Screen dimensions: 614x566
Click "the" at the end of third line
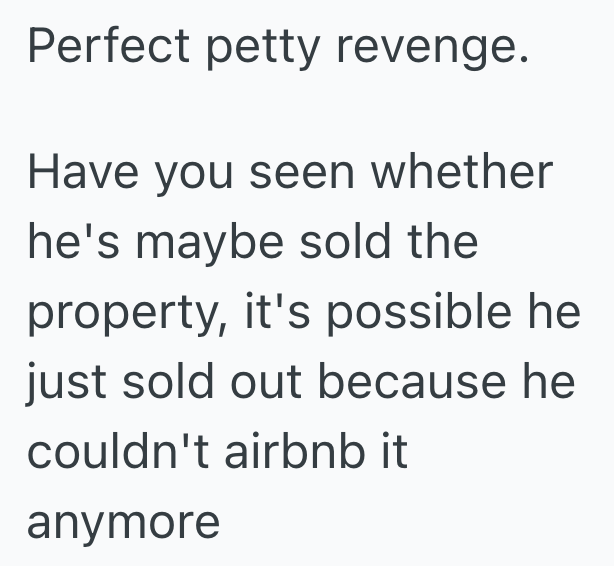(436, 243)
